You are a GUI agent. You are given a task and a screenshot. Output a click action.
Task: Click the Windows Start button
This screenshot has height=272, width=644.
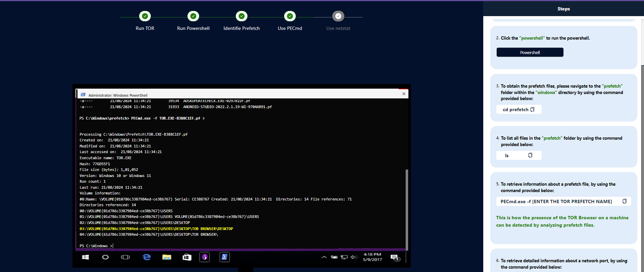pyautogui.click(x=86, y=257)
